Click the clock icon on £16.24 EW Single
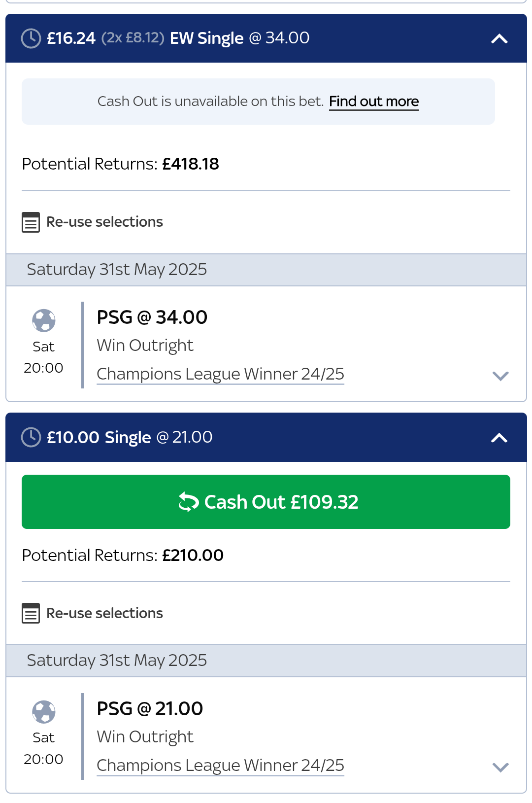Viewport: 532px width, 803px height. point(31,38)
